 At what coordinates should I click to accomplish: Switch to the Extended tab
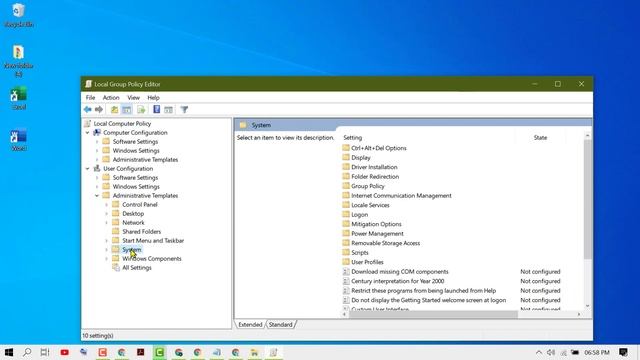(250, 324)
